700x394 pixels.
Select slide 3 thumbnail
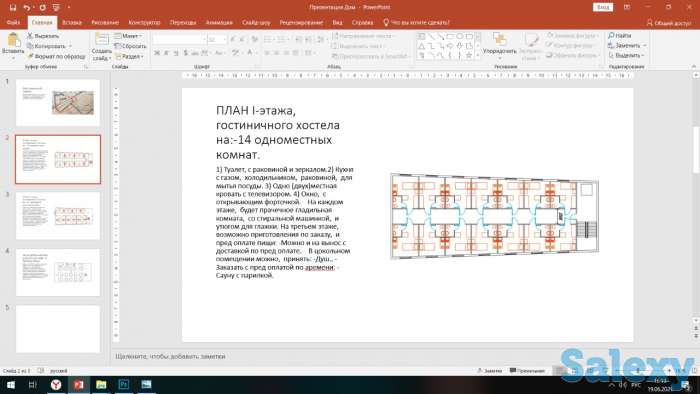[x=58, y=216]
